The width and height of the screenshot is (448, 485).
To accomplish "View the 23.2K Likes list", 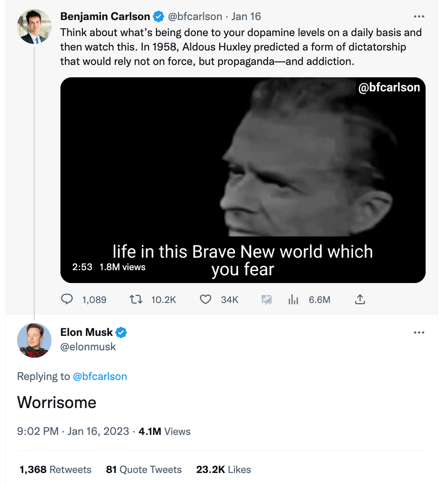I will [224, 469].
